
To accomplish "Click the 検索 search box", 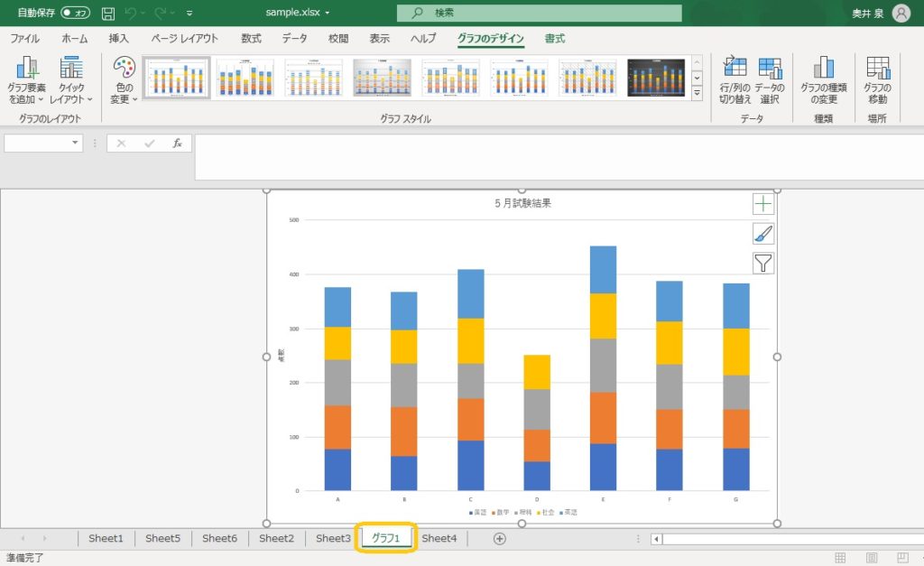I will [539, 14].
